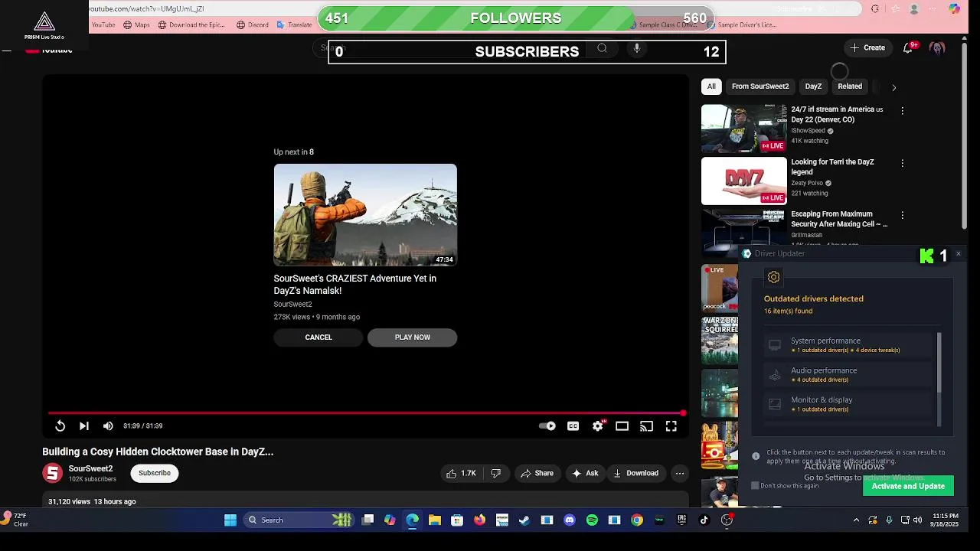Dislike the video with thumbs down
The height and width of the screenshot is (551, 980).
495,474
